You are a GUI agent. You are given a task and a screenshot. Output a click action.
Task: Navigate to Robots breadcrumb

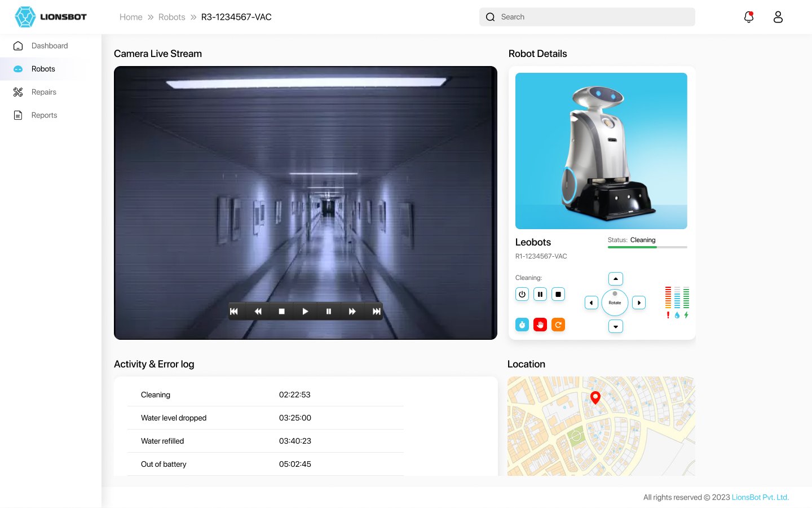(x=172, y=17)
